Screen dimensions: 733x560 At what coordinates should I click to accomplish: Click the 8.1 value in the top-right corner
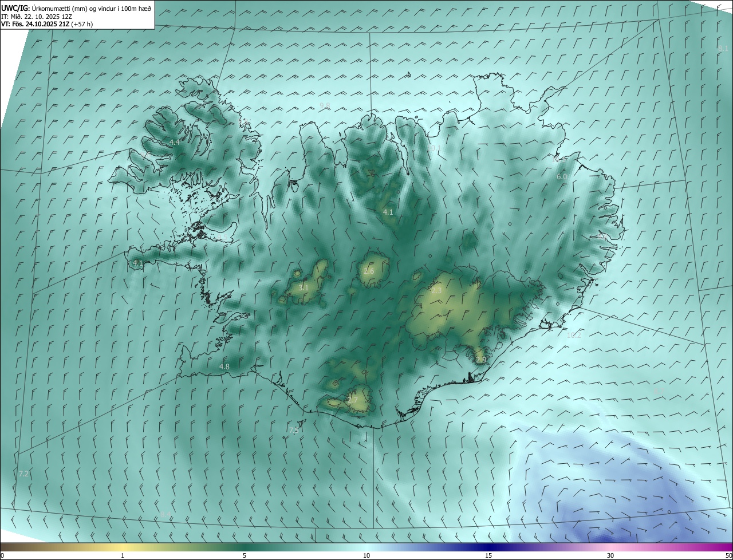(723, 49)
